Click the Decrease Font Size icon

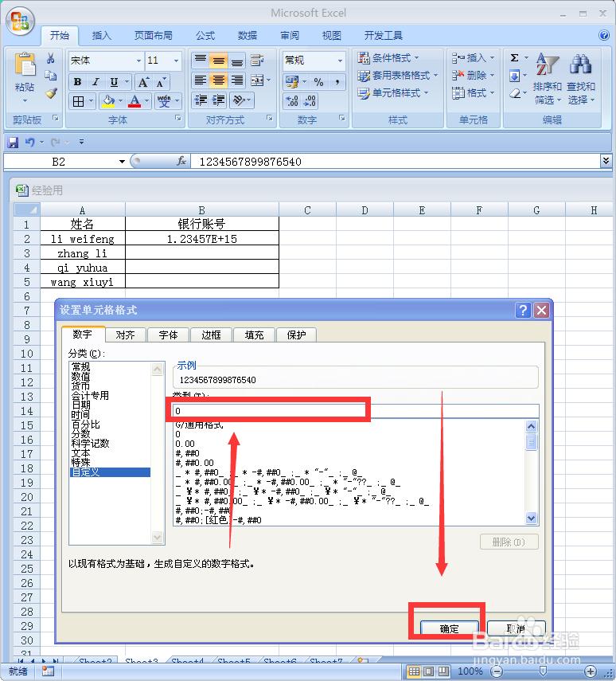point(161,82)
